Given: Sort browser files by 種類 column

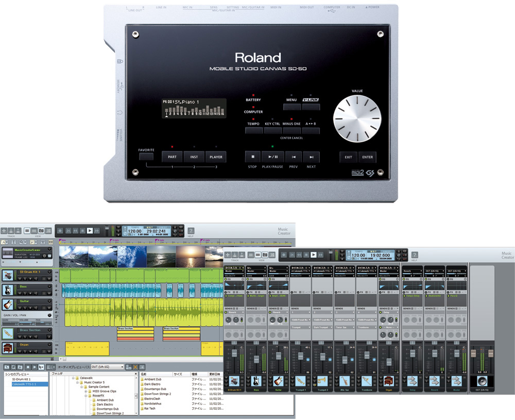Looking at the screenshot, I should pos(199,374).
